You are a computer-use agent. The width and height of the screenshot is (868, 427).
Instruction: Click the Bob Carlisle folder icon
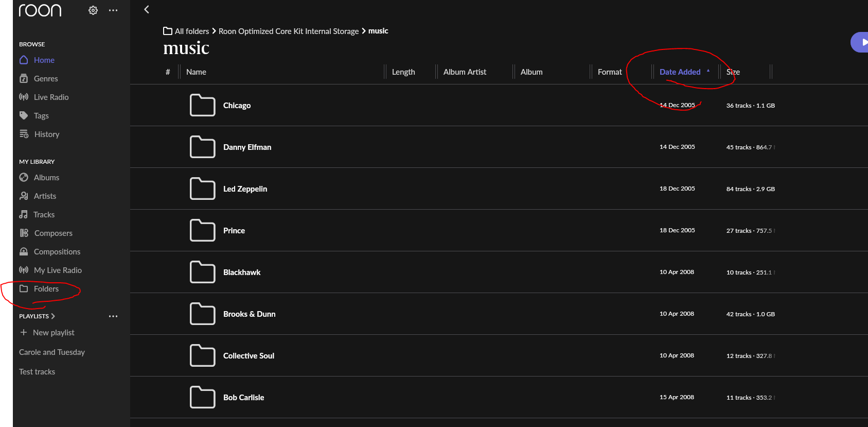(203, 397)
